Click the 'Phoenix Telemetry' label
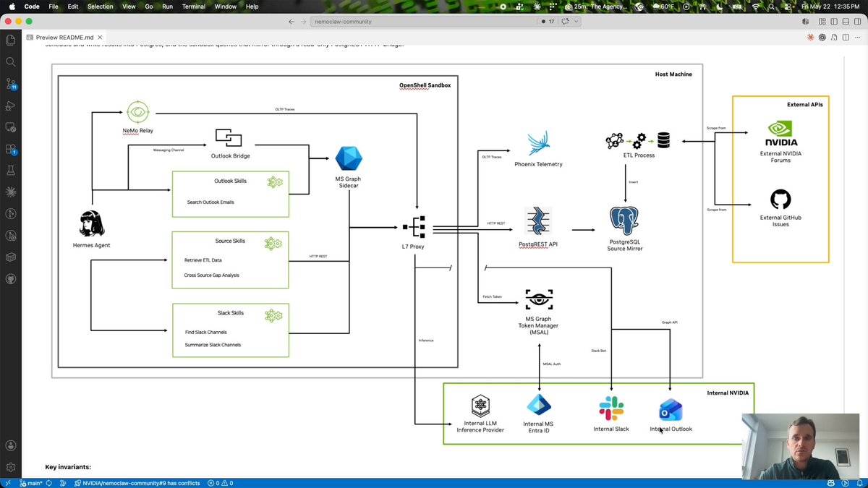The width and height of the screenshot is (868, 488). [x=538, y=164]
